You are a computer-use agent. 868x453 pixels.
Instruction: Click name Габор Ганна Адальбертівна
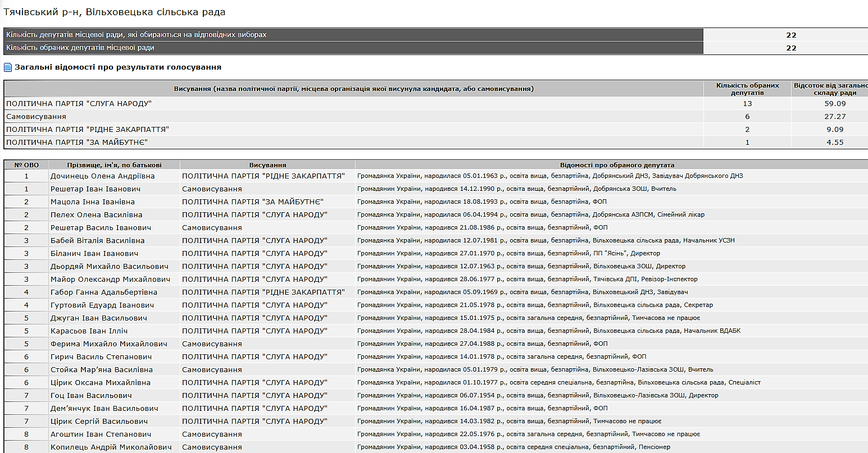point(103,292)
